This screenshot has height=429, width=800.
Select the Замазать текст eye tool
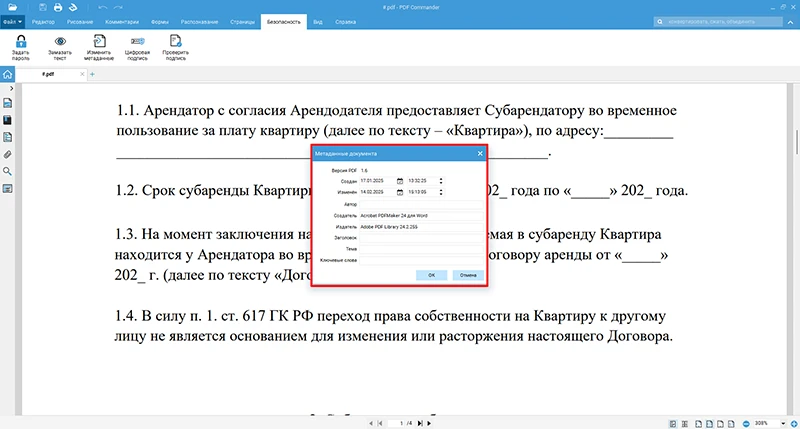click(x=60, y=47)
